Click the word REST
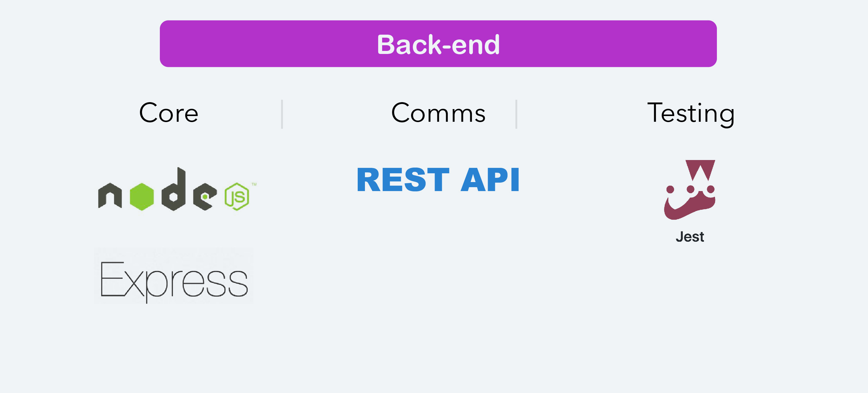 [403, 180]
